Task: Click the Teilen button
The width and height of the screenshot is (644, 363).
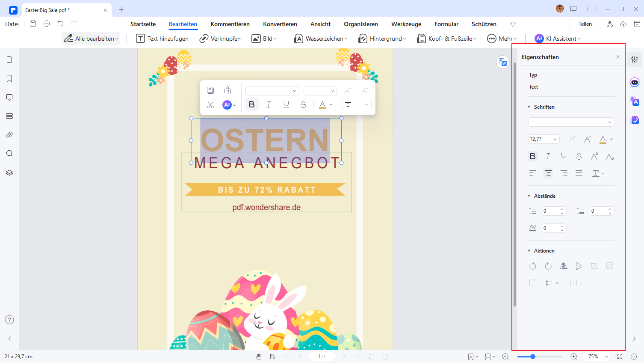Action: point(585,24)
